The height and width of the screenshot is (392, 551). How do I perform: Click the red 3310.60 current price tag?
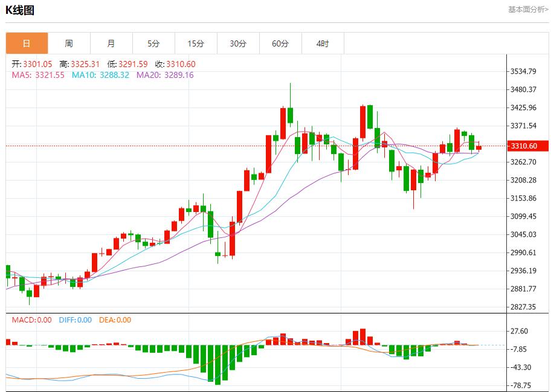pyautogui.click(x=528, y=146)
